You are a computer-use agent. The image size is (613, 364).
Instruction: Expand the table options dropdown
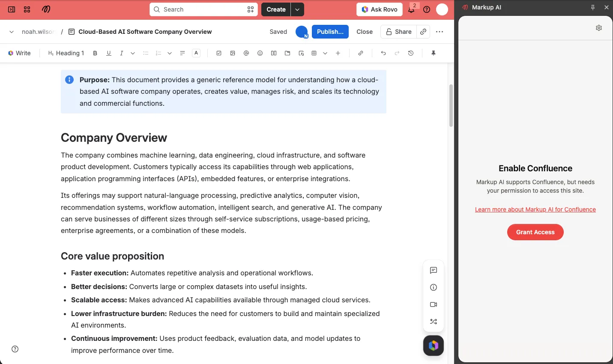coord(325,53)
